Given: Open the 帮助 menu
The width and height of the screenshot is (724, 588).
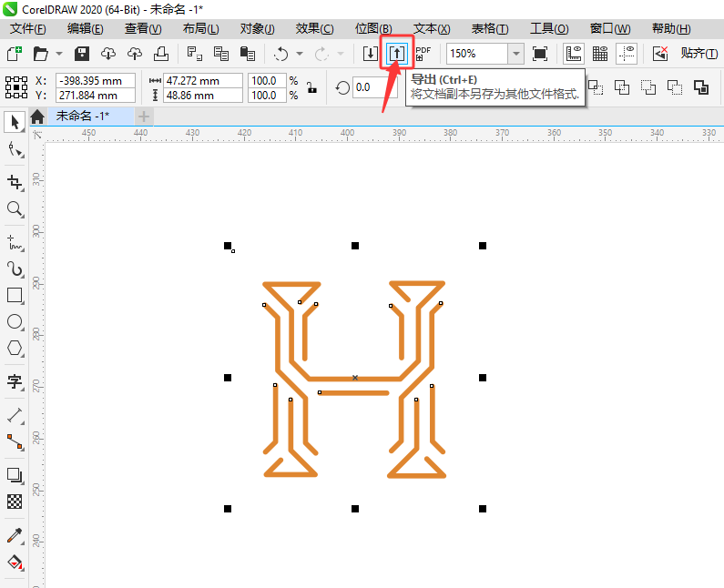Looking at the screenshot, I should [671, 28].
